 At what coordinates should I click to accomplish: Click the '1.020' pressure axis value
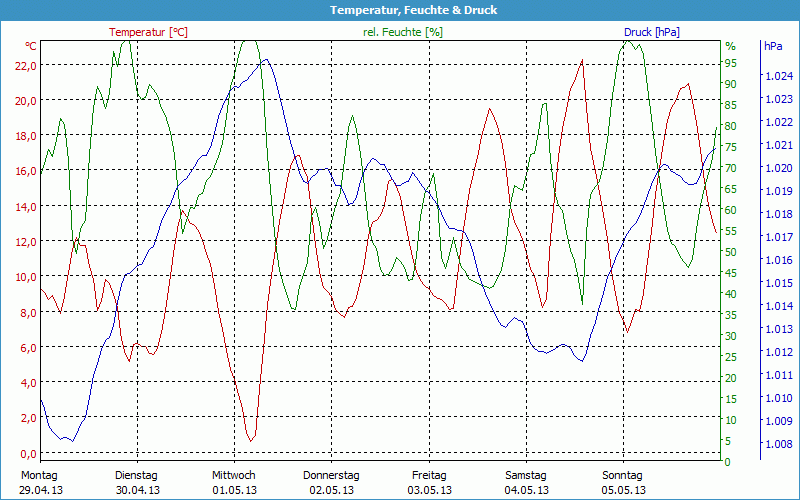779,168
